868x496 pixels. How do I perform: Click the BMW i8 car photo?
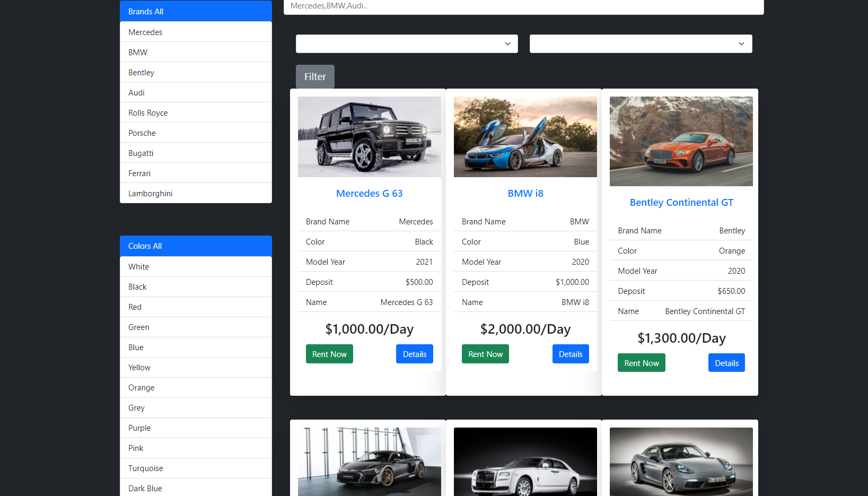point(525,136)
